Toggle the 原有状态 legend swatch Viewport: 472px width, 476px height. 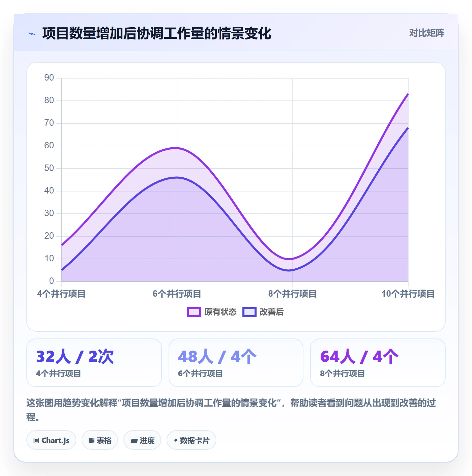(194, 312)
